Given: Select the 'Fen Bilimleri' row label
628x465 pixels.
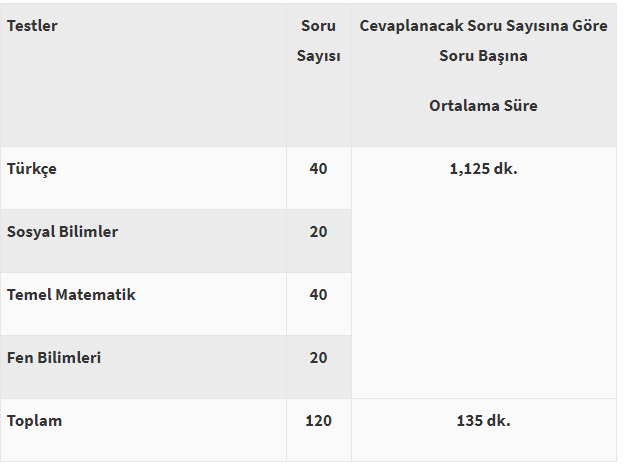Looking at the screenshot, I should [x=54, y=358].
